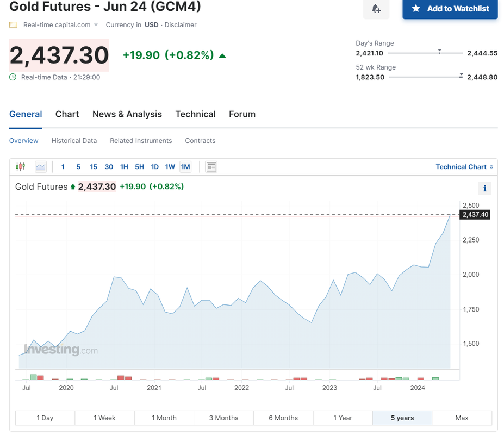Select the 15 minute interval option
The image size is (504, 435).
(94, 167)
